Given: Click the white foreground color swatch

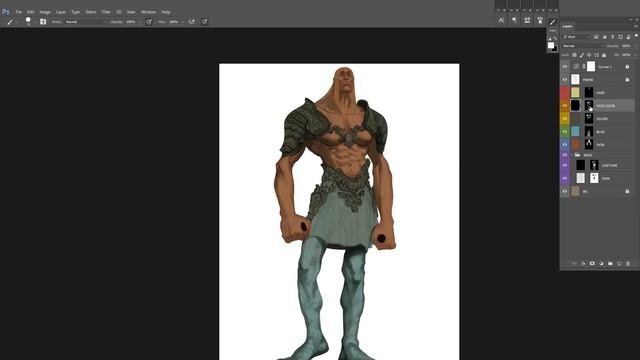Looking at the screenshot, I should tap(551, 45).
